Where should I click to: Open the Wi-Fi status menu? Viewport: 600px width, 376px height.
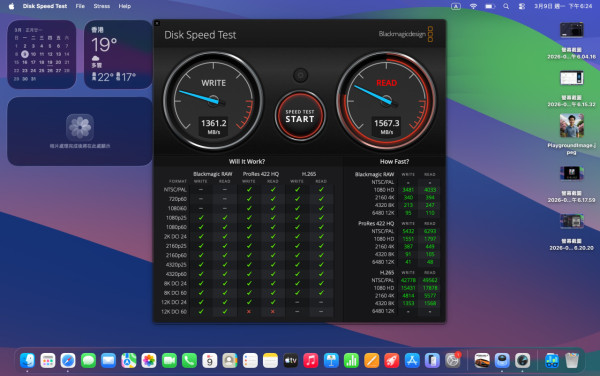click(473, 6)
